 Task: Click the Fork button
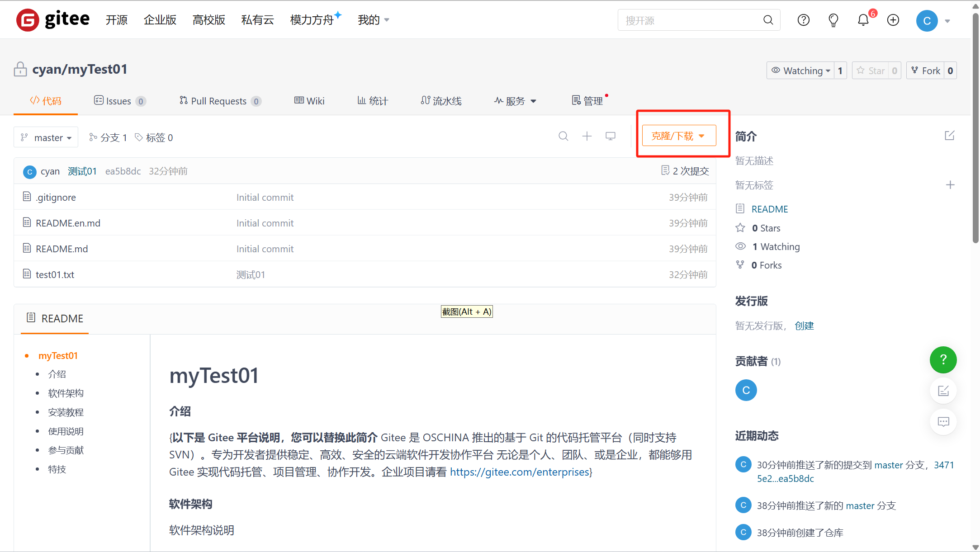click(x=926, y=71)
